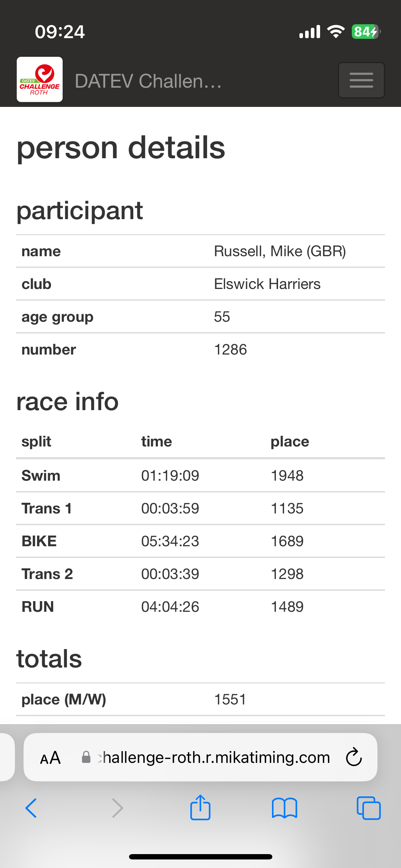This screenshot has height=868, width=401.
Task: Show all open tabs in Safari
Action: pyautogui.click(x=369, y=808)
